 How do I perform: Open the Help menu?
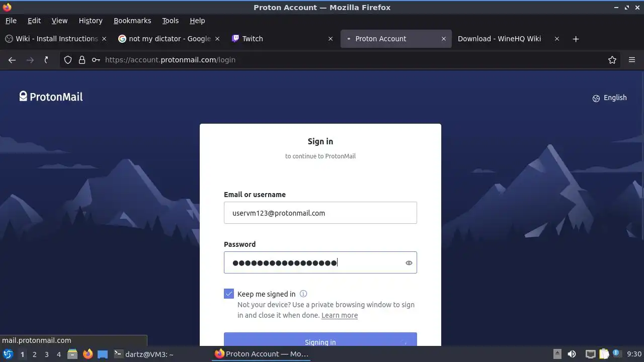(x=197, y=21)
